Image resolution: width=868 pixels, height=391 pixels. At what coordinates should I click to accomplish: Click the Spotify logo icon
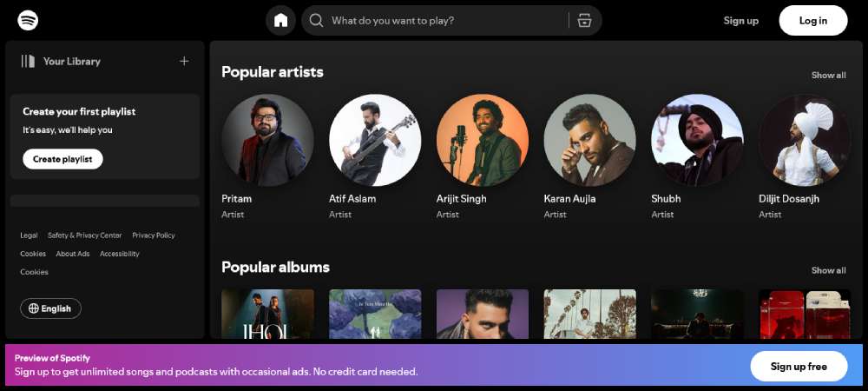(28, 20)
